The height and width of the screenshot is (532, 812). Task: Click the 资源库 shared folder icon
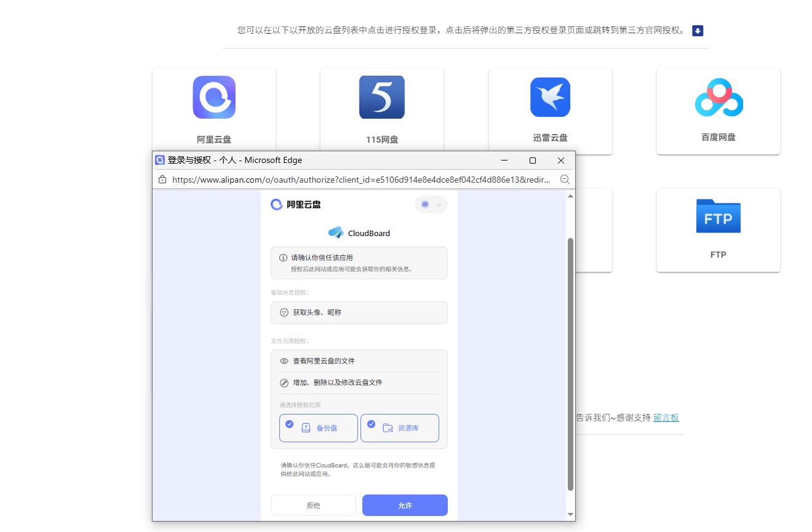[x=388, y=427]
